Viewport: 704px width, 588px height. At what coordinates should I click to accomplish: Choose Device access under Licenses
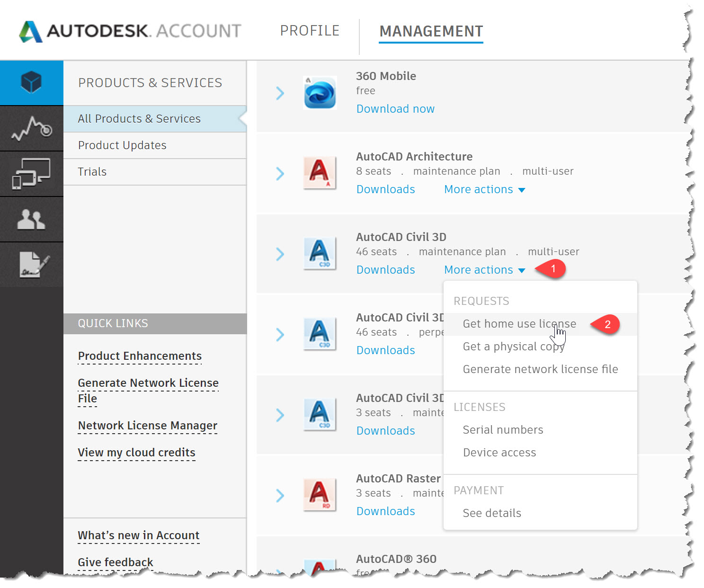[540, 453]
